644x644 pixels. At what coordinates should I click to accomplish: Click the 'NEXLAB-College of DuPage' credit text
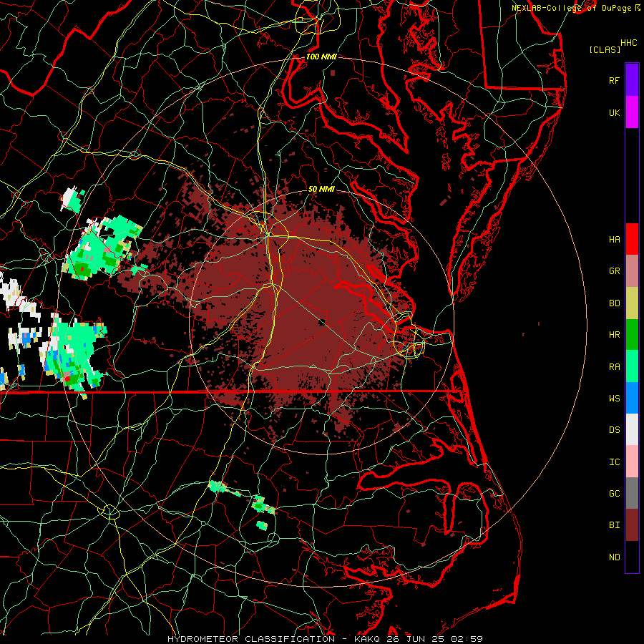coord(571,8)
